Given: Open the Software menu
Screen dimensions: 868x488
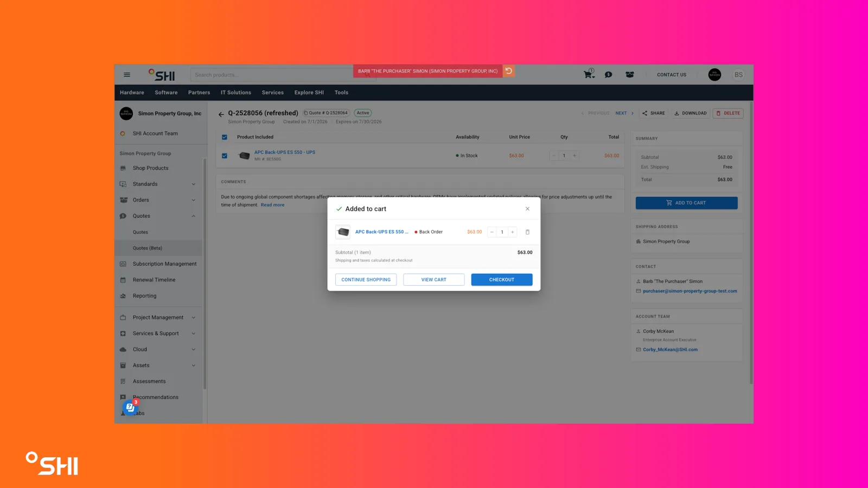Looking at the screenshot, I should tap(166, 93).
